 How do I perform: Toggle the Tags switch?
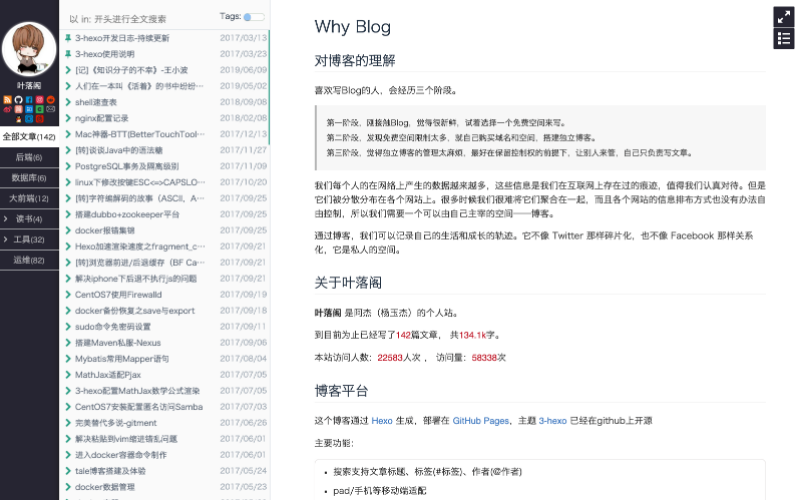[x=254, y=17]
